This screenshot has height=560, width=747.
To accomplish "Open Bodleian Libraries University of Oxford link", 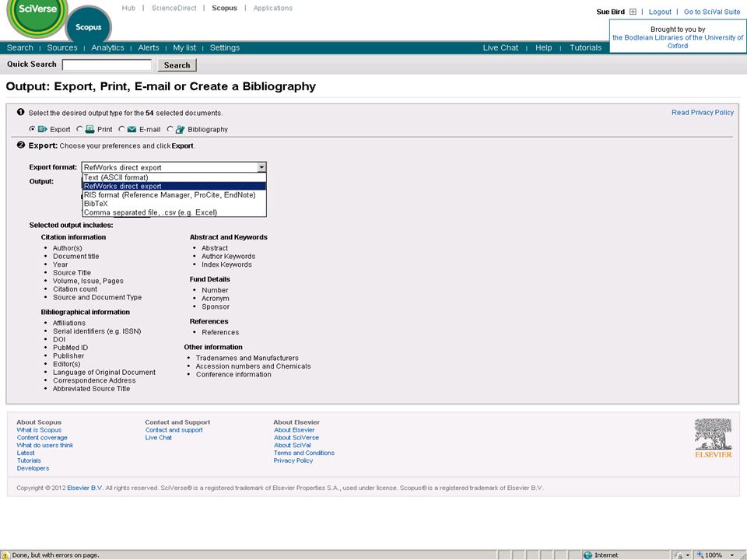I will click(x=678, y=41).
